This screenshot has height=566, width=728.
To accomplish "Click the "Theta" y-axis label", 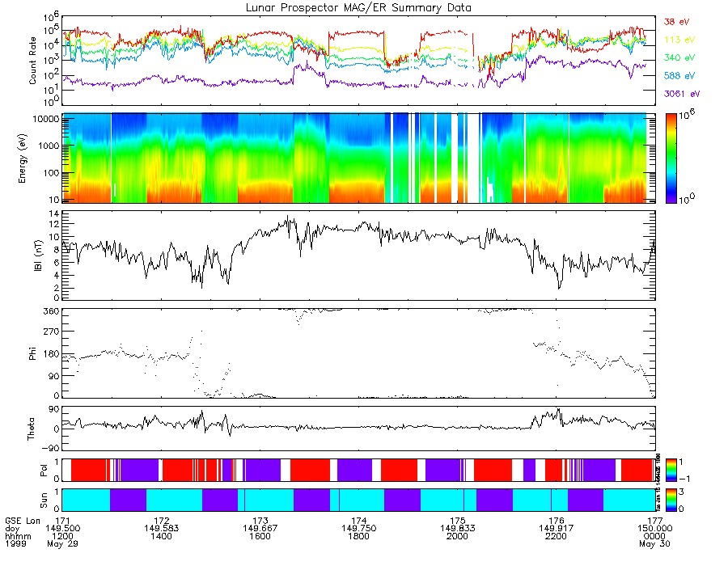I will click(x=31, y=429).
